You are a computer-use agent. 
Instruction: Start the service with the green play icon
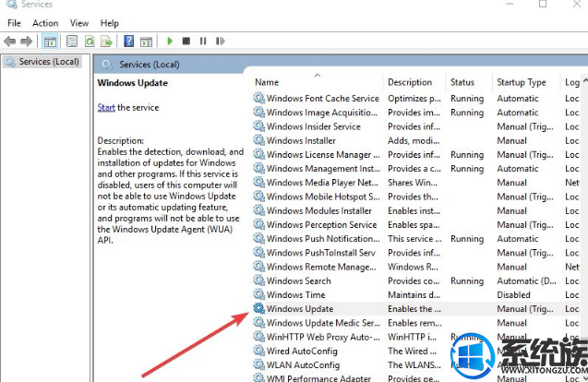coord(170,41)
